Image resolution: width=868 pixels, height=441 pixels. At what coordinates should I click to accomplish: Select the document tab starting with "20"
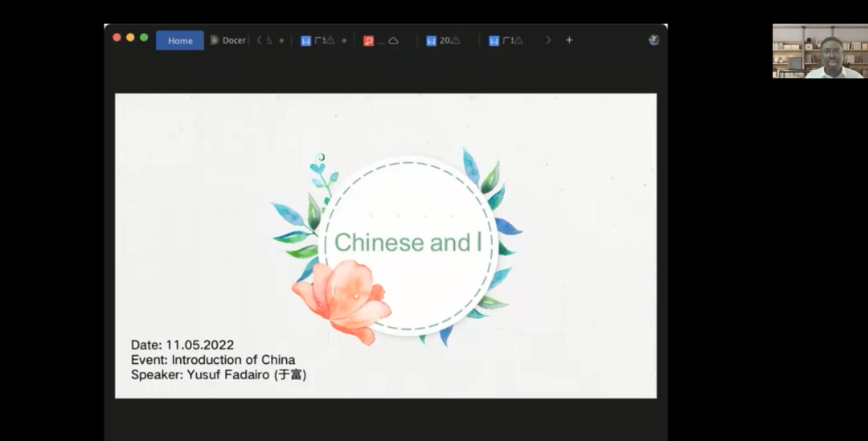pos(443,41)
